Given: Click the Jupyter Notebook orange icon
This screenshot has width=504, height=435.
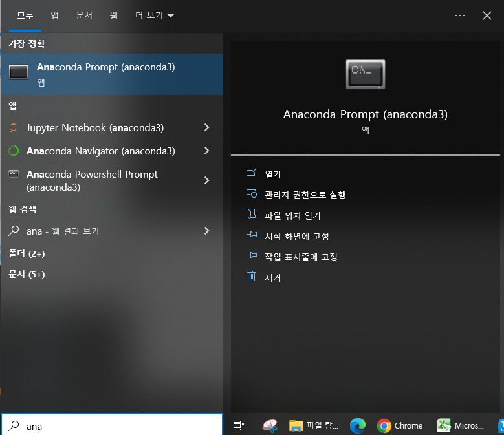Looking at the screenshot, I should tap(14, 127).
